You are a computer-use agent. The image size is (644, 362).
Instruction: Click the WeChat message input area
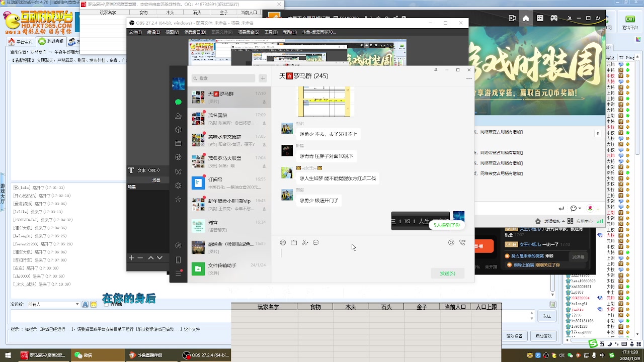coord(372,256)
